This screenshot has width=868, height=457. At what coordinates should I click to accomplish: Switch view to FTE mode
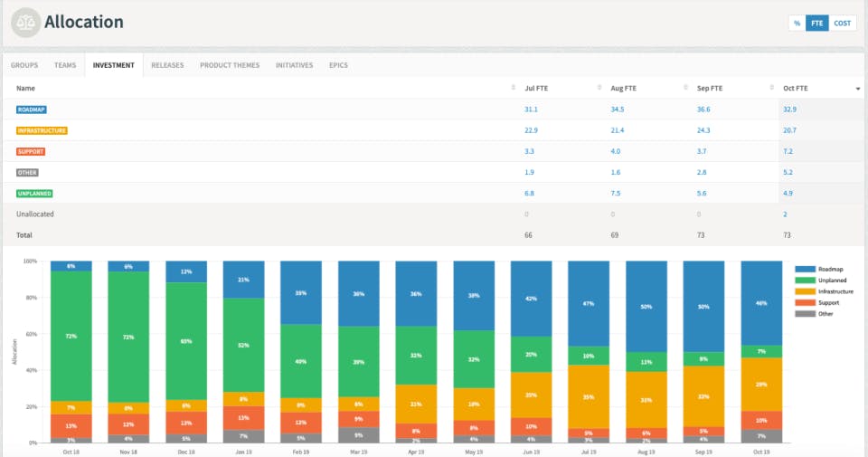point(817,24)
